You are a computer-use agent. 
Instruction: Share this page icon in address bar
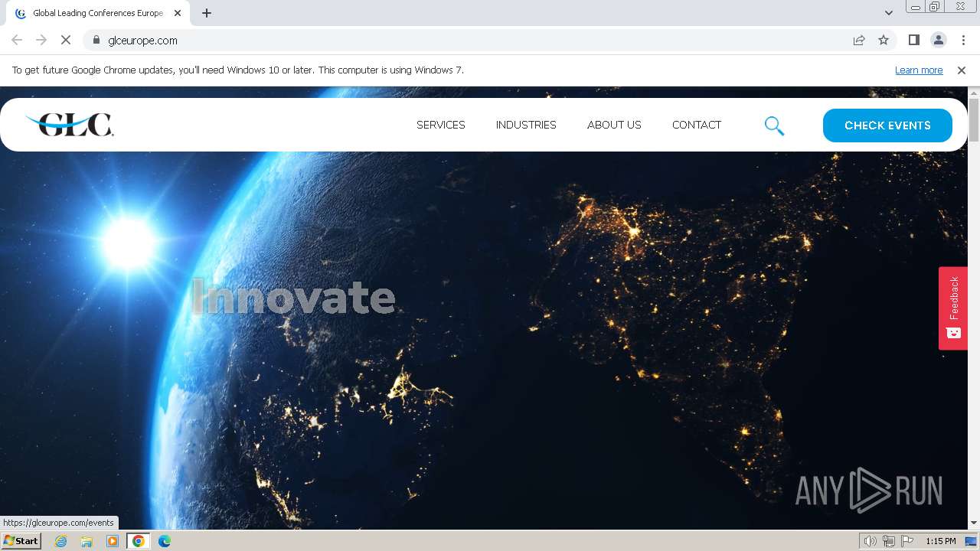click(x=859, y=40)
